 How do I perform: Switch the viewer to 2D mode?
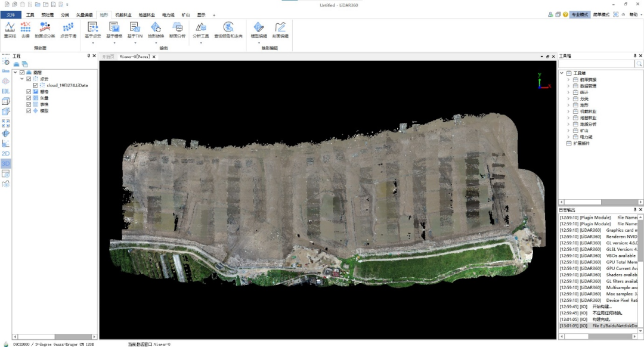tap(6, 154)
